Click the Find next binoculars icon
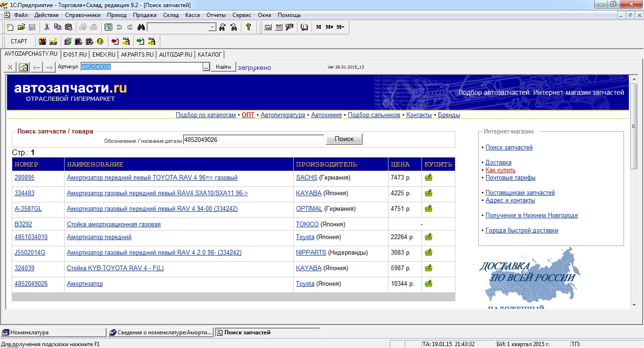This screenshot has height=348, width=644. (x=223, y=27)
